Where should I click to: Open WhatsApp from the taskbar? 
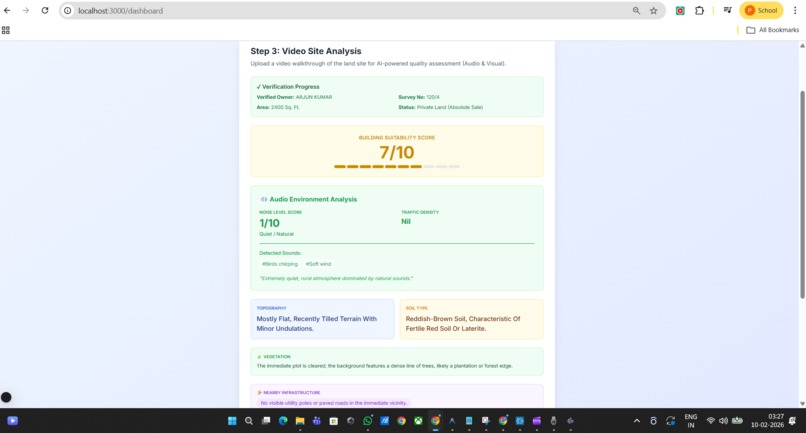coord(368,421)
